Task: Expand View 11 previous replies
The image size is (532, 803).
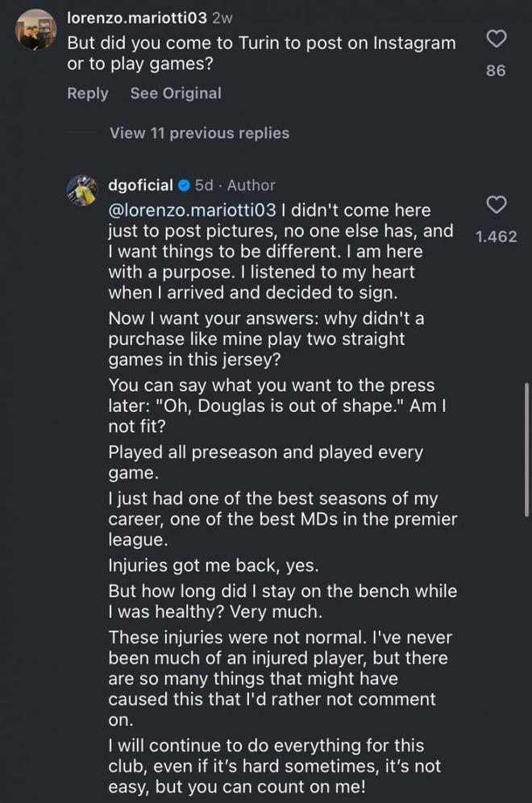Action: pyautogui.click(x=199, y=133)
